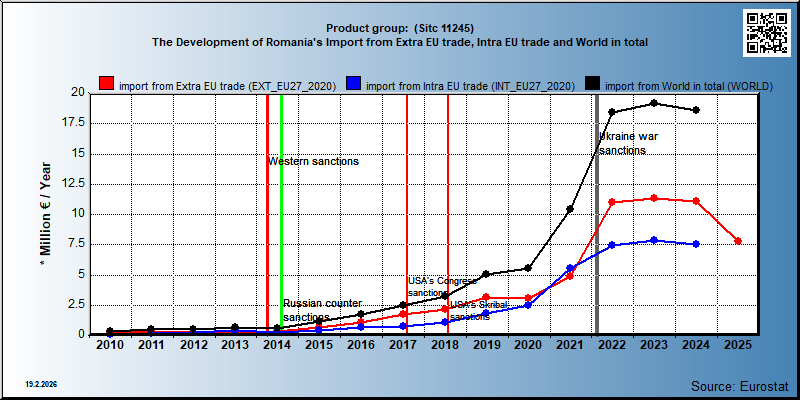Click the 'Source: Eurostat' text
The image size is (800, 400).
[740, 386]
